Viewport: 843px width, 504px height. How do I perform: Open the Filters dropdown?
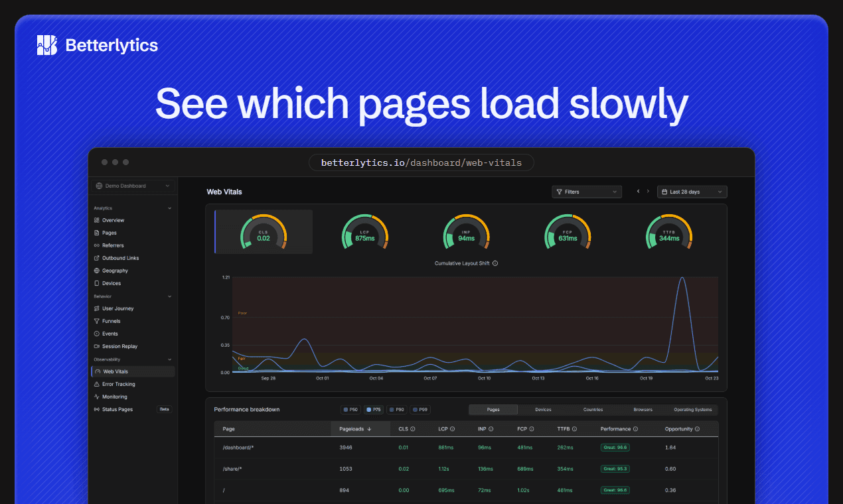[x=587, y=192]
